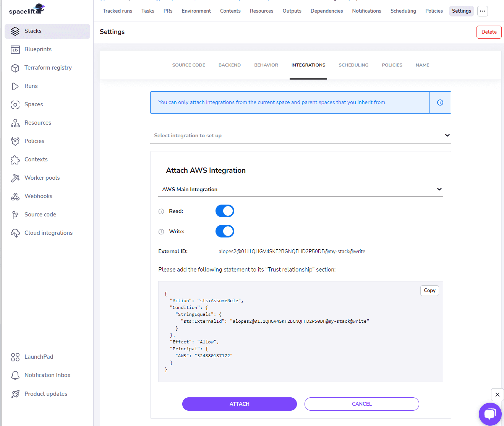This screenshot has width=504, height=426.
Task: Click the Spacelift logo
Action: point(27,10)
